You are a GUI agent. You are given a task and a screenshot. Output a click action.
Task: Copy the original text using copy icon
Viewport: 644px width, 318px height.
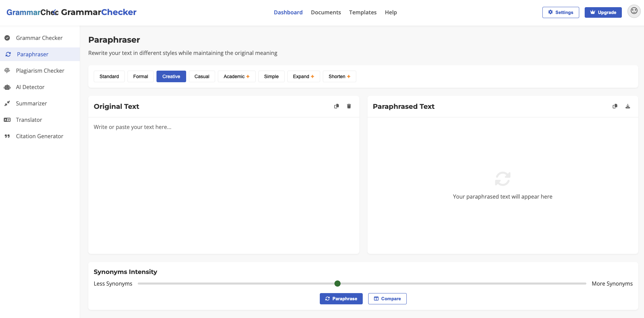(x=336, y=106)
